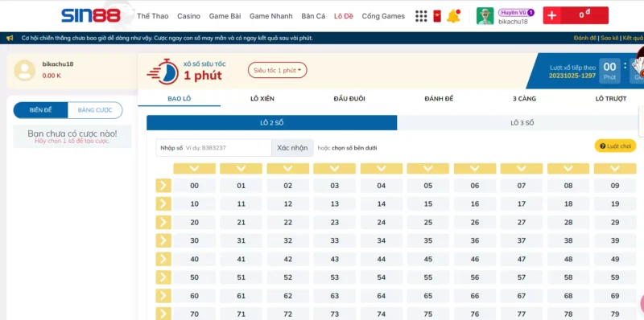Click the bikachu18 avatar in header
This screenshot has height=320, width=644.
point(485,16)
